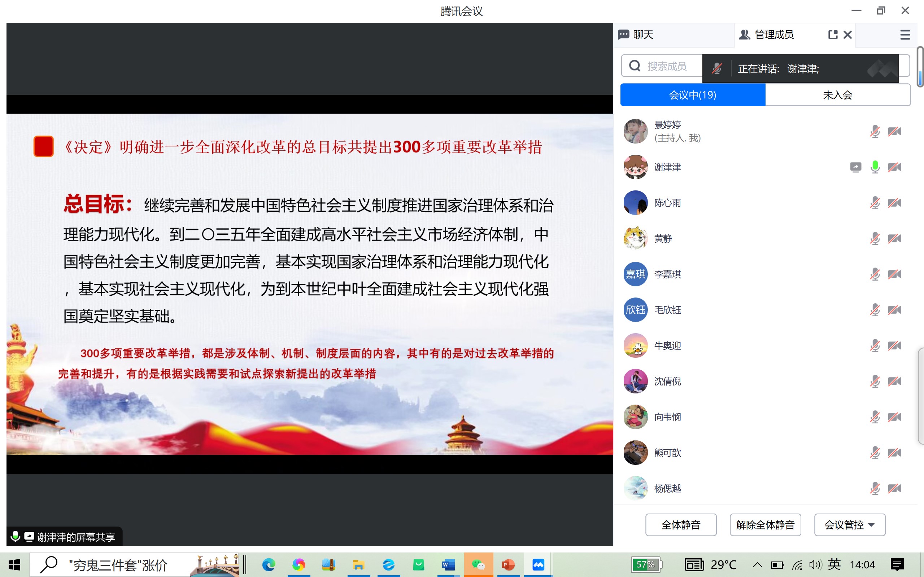Close the member management panel
924x577 pixels.
pyautogui.click(x=847, y=35)
